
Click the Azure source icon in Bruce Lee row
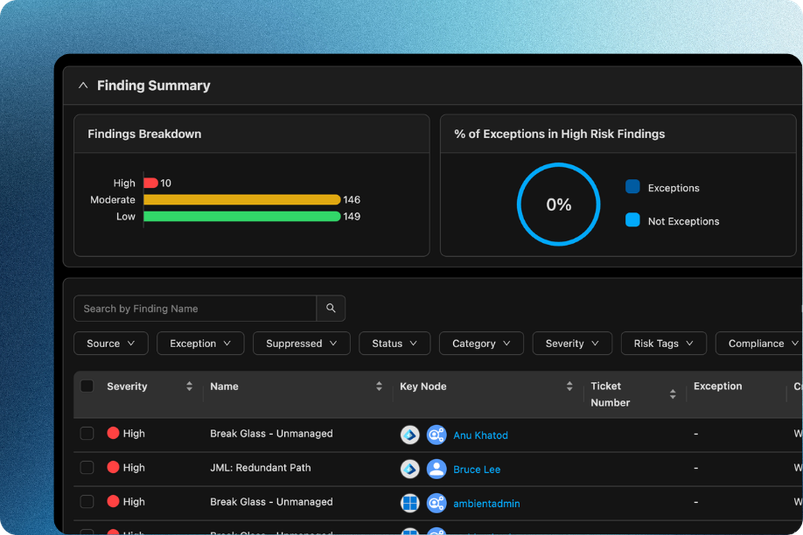(410, 469)
